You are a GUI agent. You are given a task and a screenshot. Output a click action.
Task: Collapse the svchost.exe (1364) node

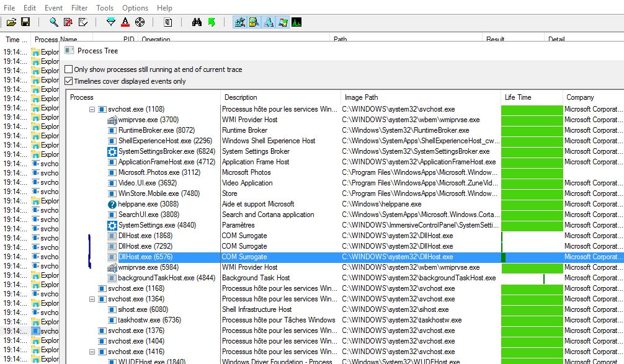(x=92, y=299)
